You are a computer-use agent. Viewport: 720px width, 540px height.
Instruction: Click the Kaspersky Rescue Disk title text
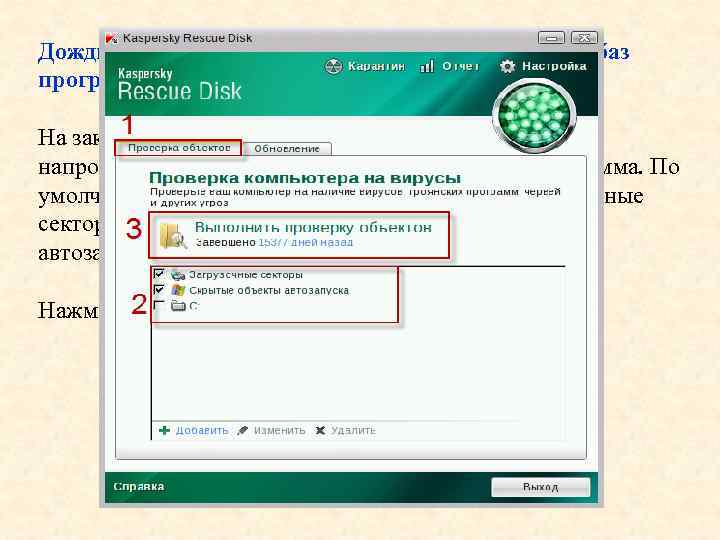click(187, 38)
